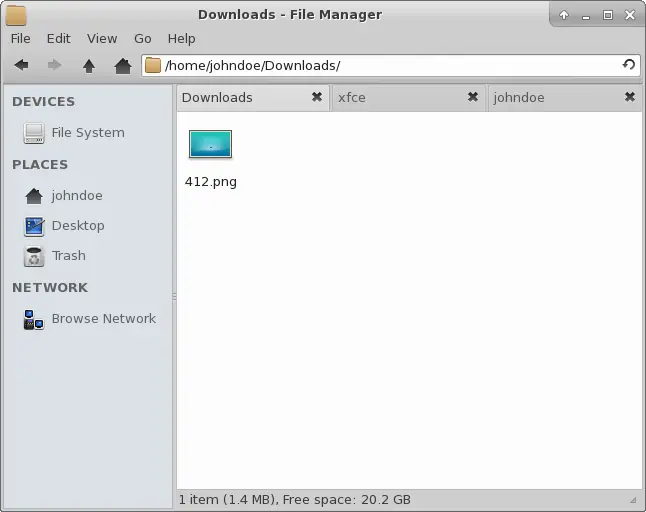Go to parent folder with up arrow
The width and height of the screenshot is (646, 512).
(89, 65)
